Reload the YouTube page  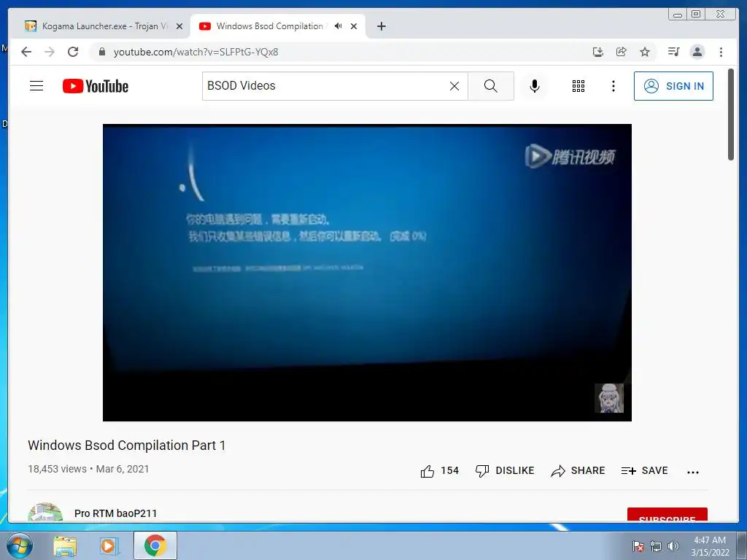pos(73,52)
